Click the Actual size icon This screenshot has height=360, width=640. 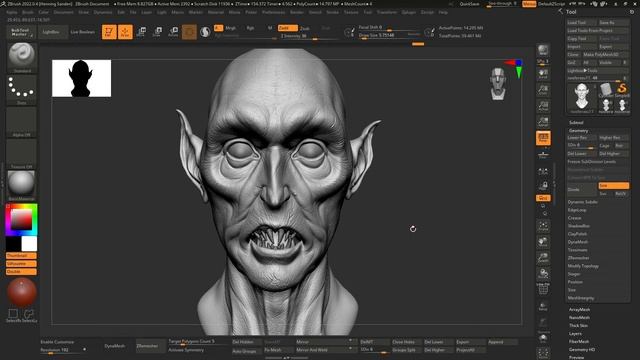543,106
